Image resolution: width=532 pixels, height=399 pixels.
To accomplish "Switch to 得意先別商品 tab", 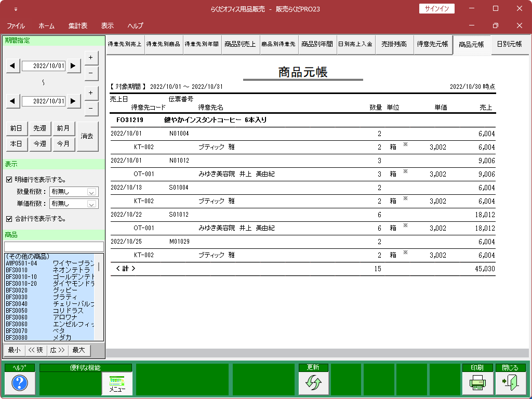I will point(164,44).
